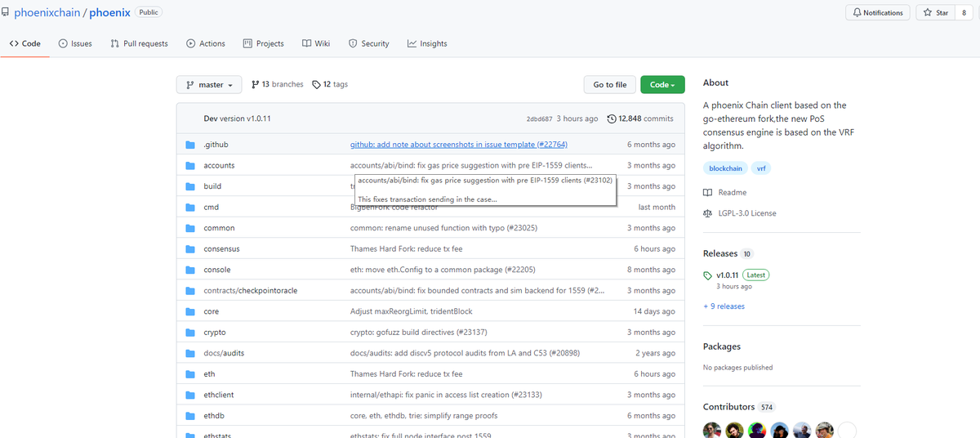980x438 pixels.
Task: Click the common folder icon
Action: pos(189,228)
